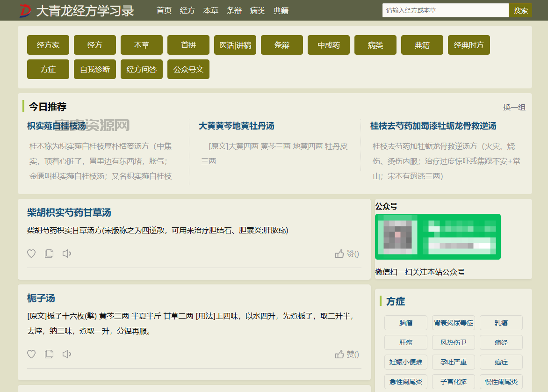548x392 pixels.
Task: Select the 脑瘤 symptom tag
Action: tap(406, 323)
